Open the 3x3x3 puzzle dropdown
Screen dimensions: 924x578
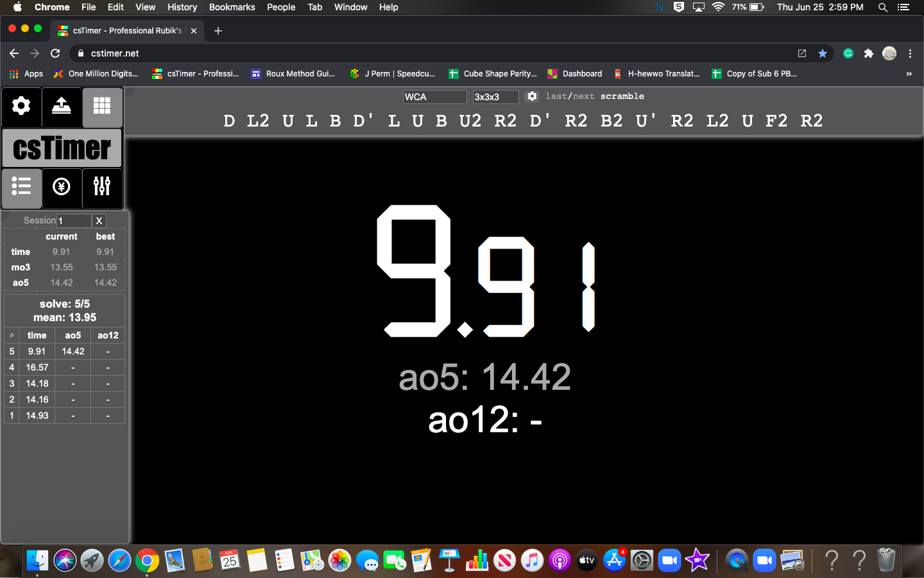click(495, 97)
